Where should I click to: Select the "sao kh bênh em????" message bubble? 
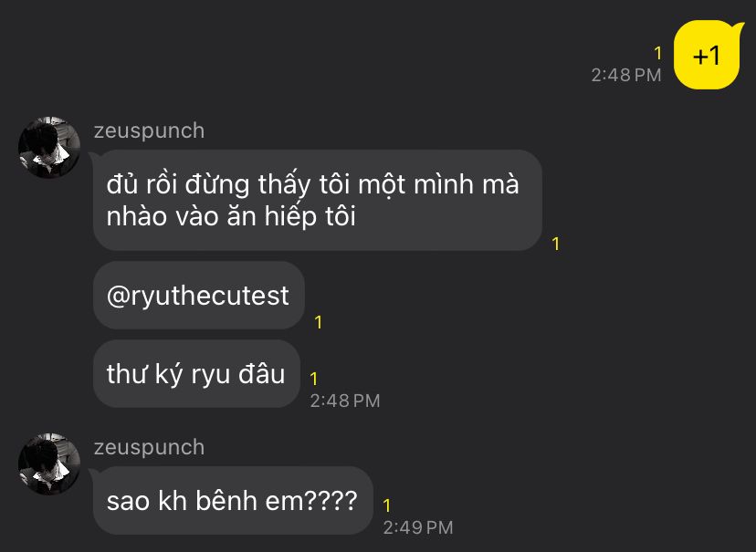pos(232,501)
